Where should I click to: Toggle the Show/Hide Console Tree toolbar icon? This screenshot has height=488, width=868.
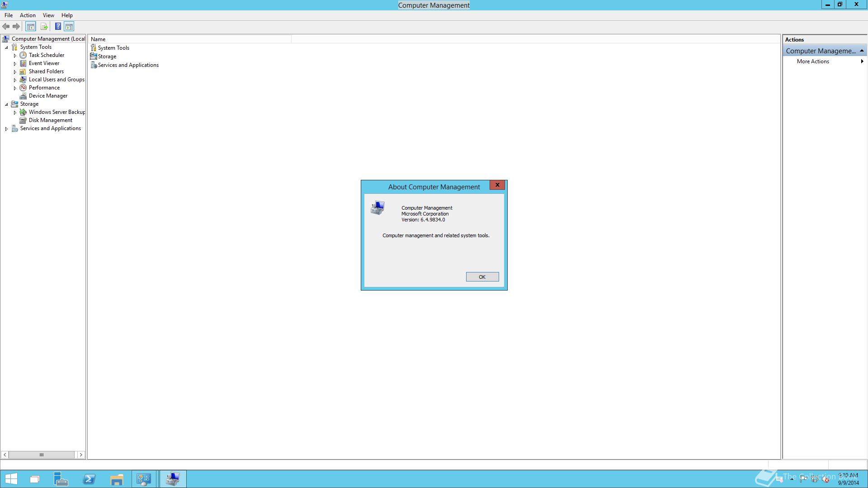(x=30, y=27)
